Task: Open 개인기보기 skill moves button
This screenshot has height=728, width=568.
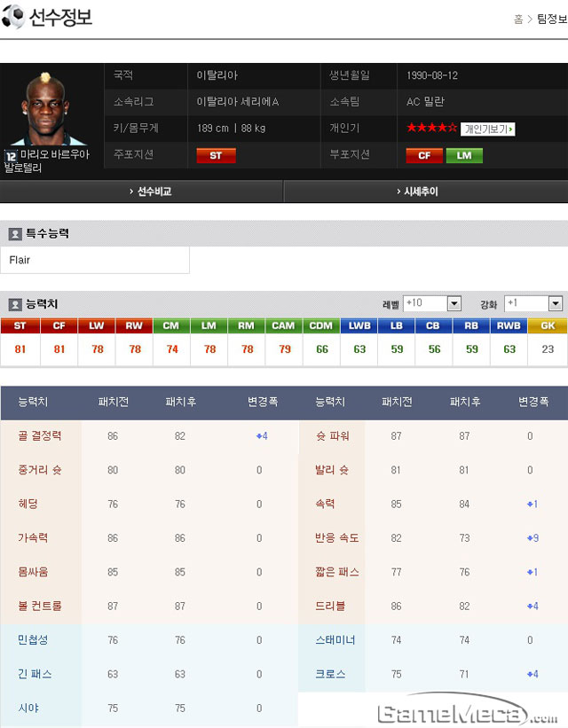Action: coord(488,129)
